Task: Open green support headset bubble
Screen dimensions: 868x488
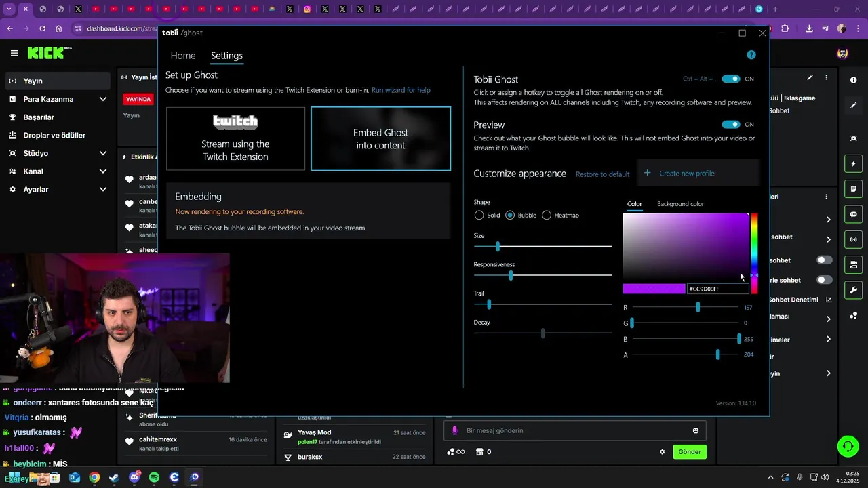Action: (848, 446)
